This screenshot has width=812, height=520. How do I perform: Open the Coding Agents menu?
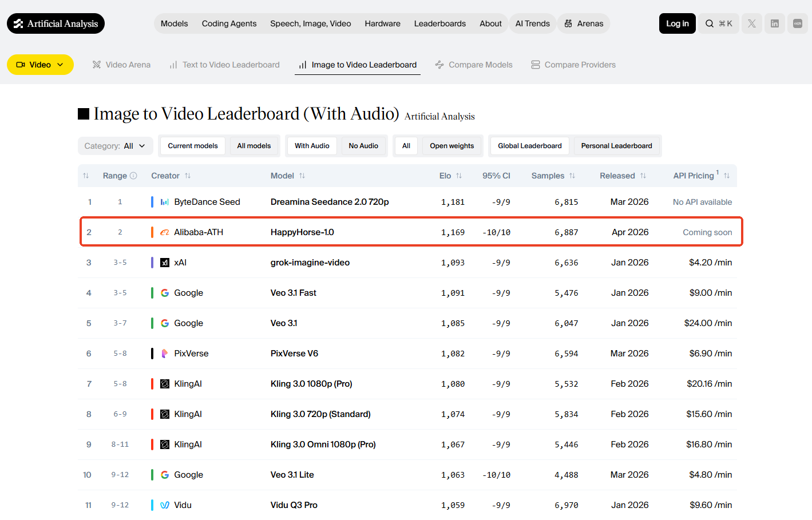[229, 23]
